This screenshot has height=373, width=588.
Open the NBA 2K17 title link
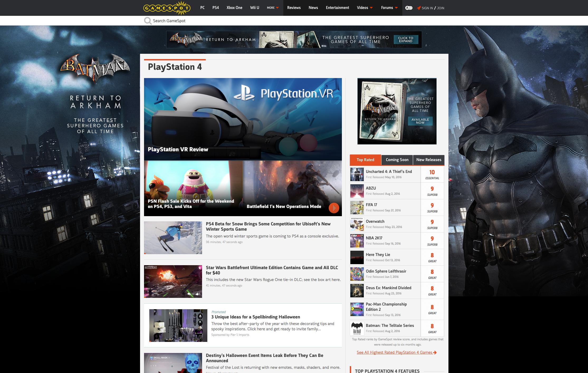click(x=374, y=238)
